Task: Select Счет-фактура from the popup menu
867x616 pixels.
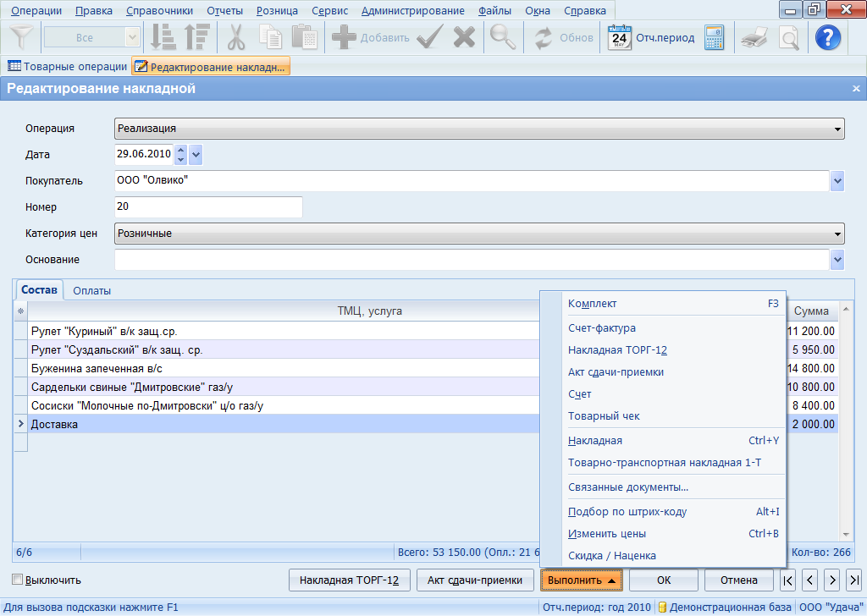Action: tap(602, 328)
